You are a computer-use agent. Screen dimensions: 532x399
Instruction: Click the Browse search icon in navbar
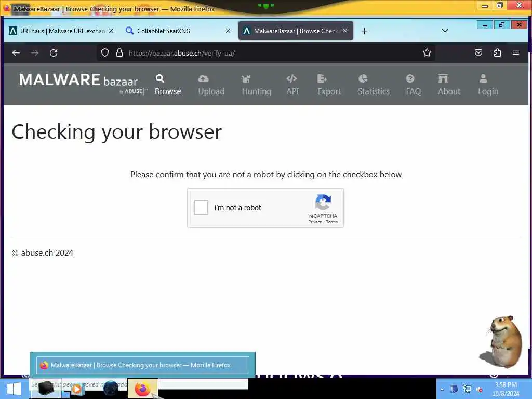point(160,79)
